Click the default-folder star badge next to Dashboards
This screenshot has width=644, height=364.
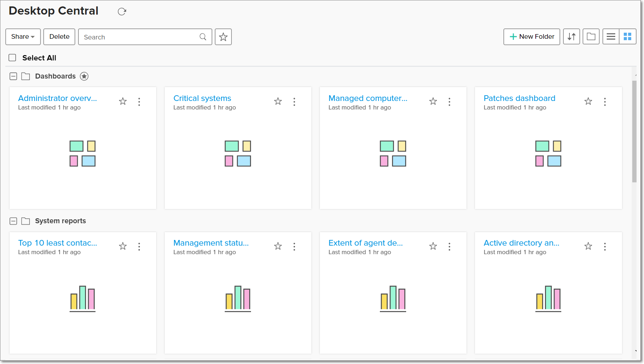click(x=84, y=76)
